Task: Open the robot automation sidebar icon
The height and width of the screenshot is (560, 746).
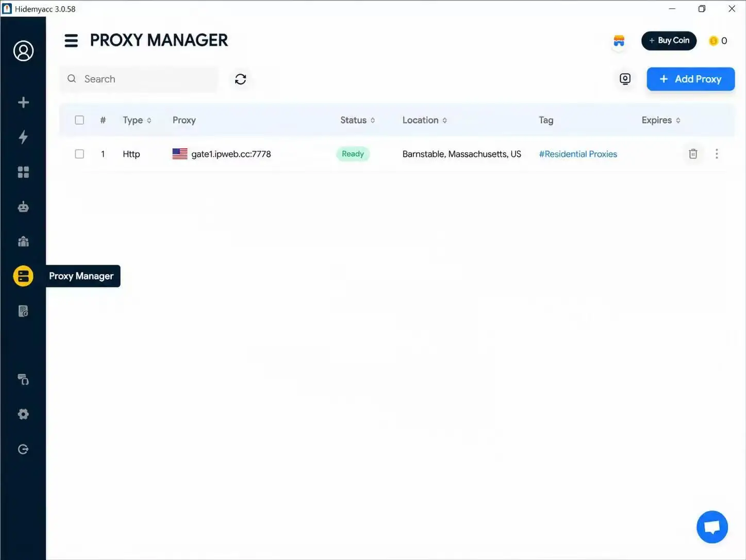Action: pyautogui.click(x=23, y=207)
